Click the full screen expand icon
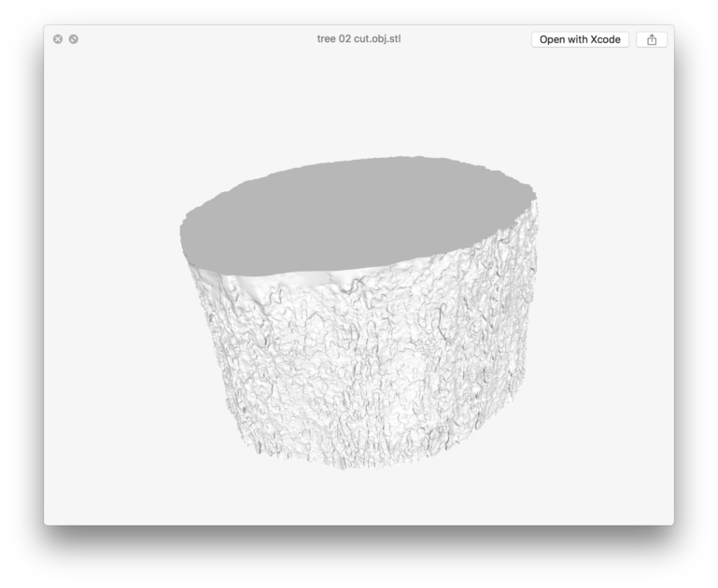 click(73, 39)
